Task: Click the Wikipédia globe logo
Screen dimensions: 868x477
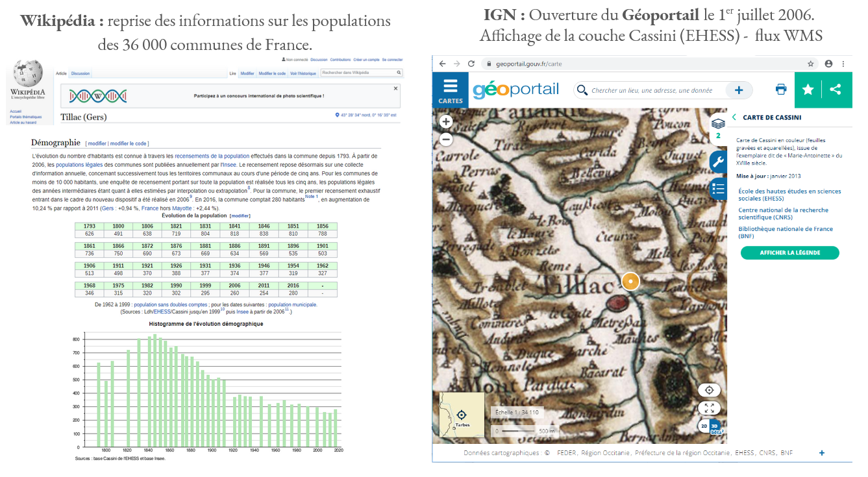Action: tap(28, 73)
